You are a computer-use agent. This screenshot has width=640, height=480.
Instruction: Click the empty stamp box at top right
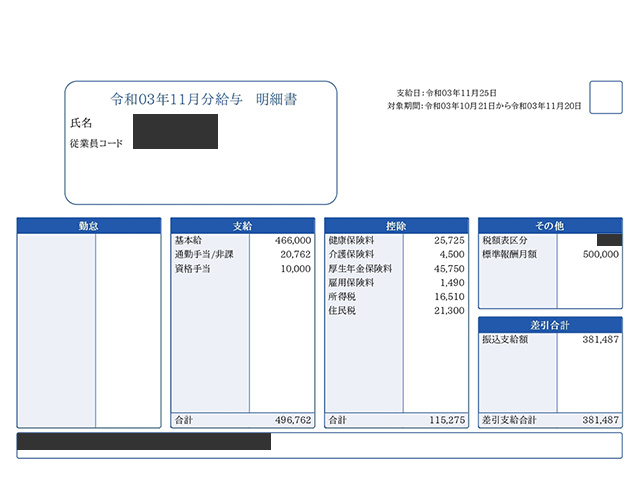606,98
